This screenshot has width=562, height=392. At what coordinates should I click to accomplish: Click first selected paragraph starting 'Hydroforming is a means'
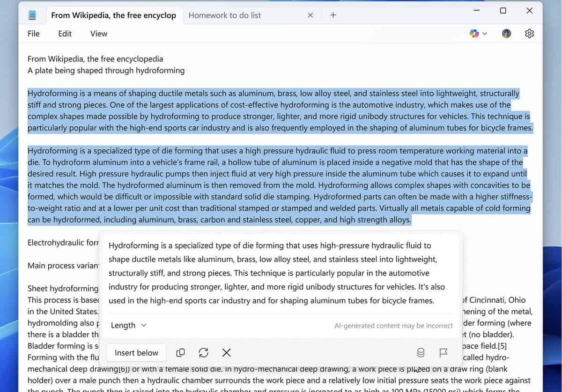click(280, 110)
